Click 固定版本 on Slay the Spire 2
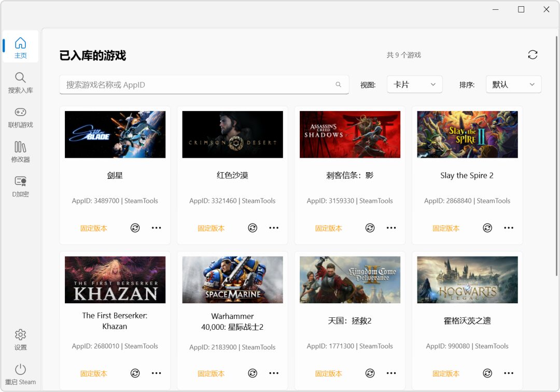Image resolution: width=560 pixels, height=392 pixels. 446,228
